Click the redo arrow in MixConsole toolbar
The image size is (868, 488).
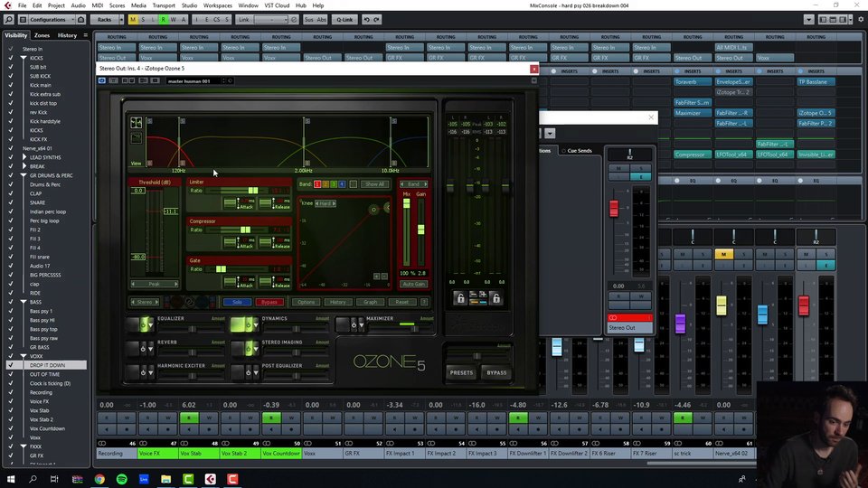point(376,19)
